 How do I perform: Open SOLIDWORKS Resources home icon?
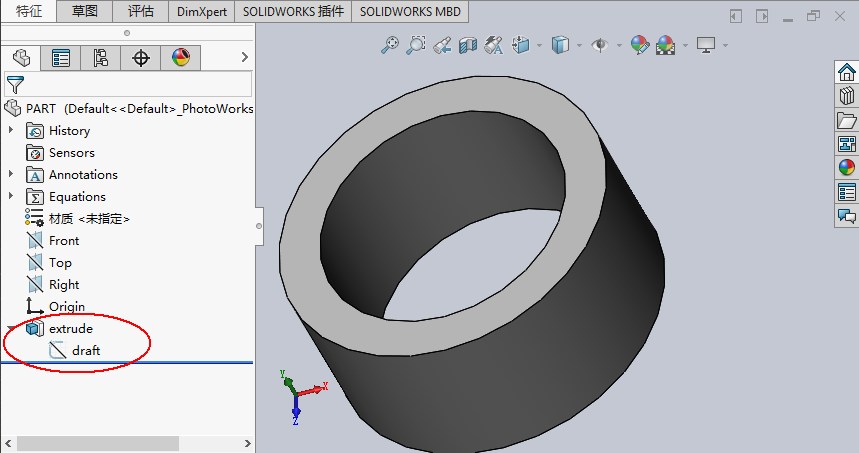point(846,72)
